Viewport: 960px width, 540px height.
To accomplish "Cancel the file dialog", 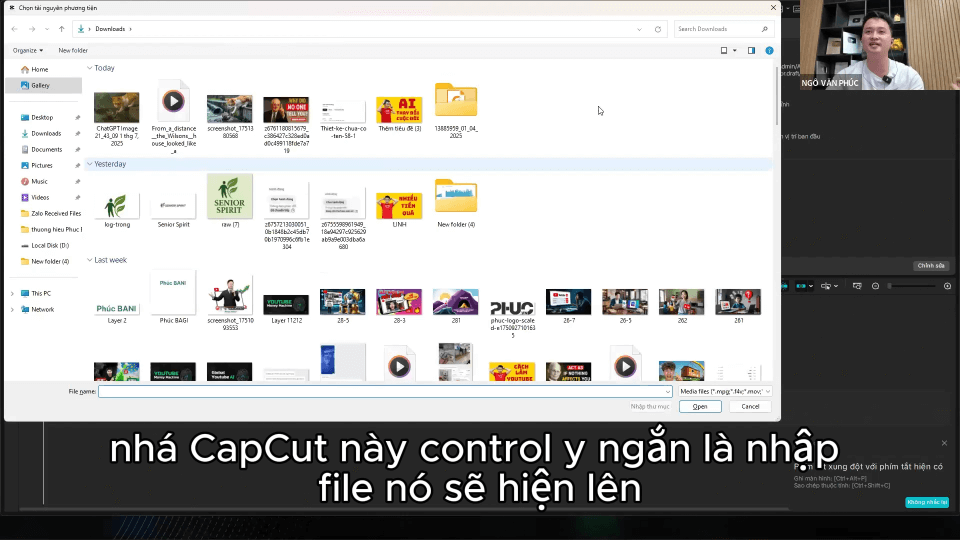I will point(750,407).
